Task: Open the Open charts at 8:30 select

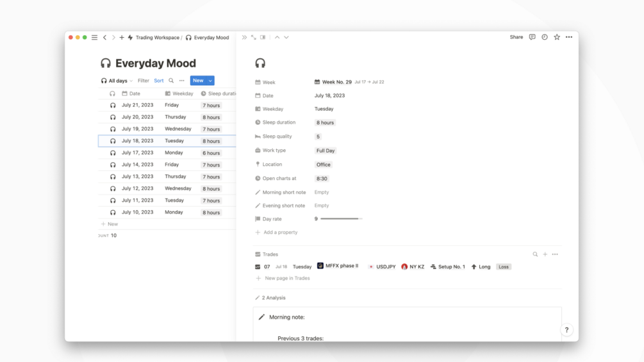Action: (322, 179)
